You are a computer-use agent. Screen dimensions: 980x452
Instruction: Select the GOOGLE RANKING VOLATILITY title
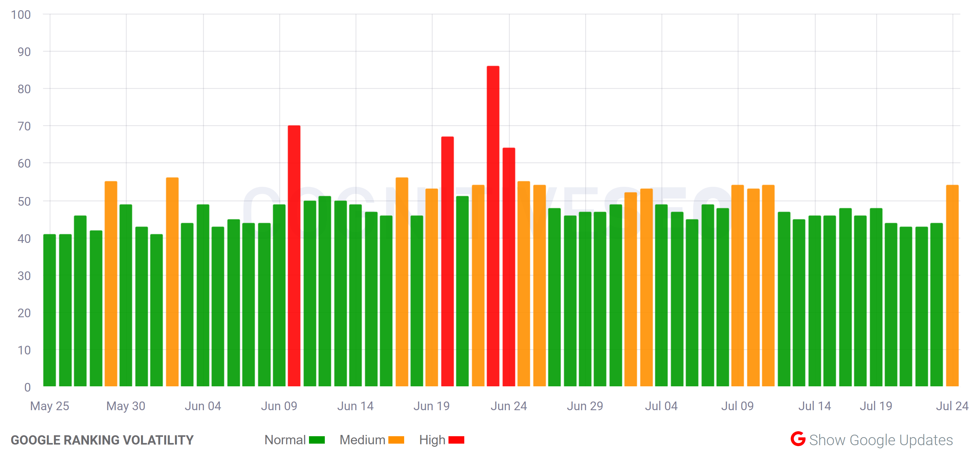click(102, 440)
